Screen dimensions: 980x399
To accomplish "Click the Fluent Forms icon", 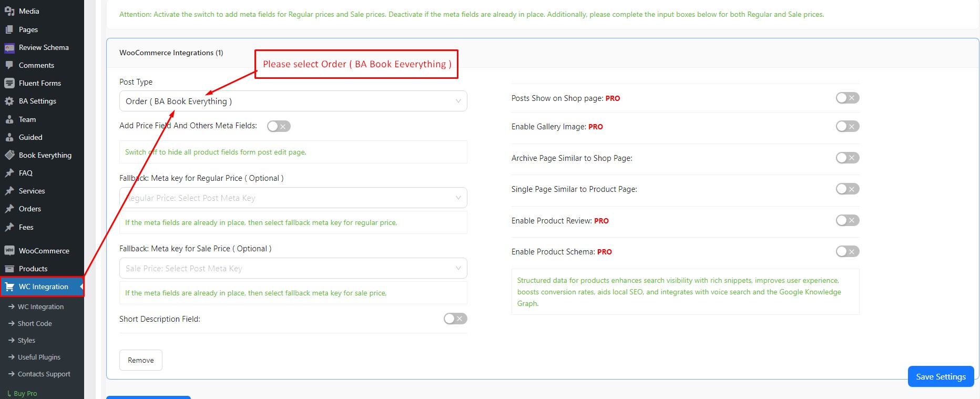I will tap(9, 83).
